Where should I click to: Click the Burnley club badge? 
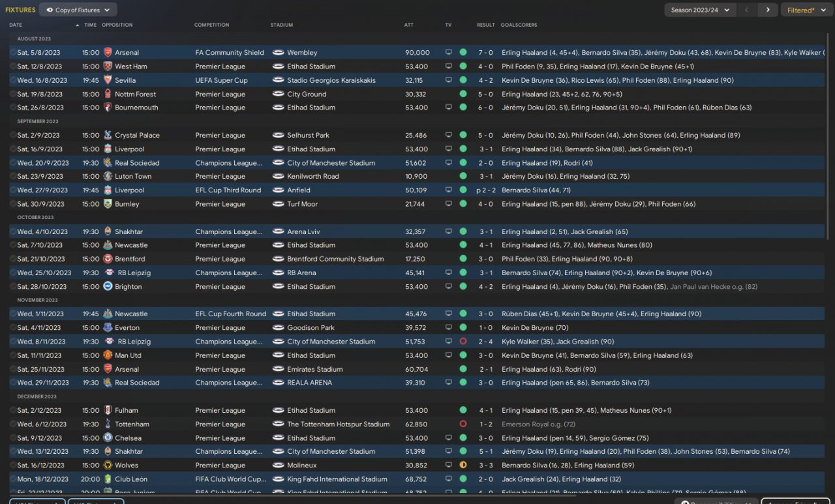(x=108, y=204)
